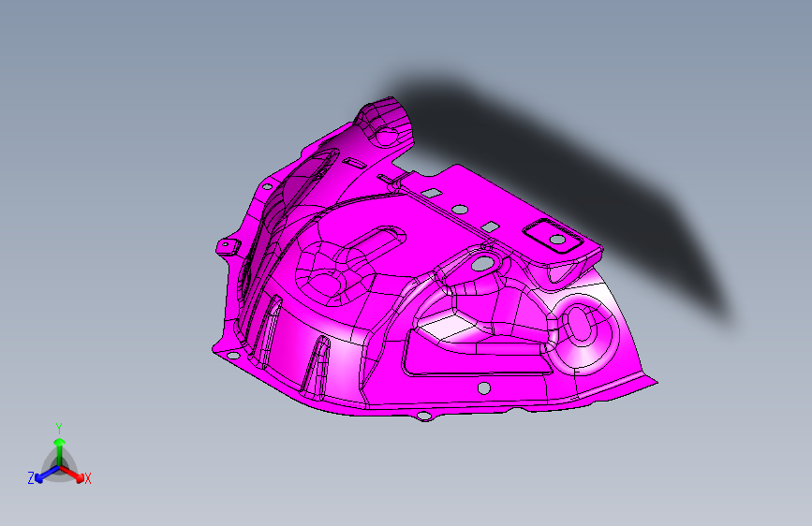
Task: Click the blue Z axis on the orientation triad
Action: pyautogui.click(x=47, y=475)
